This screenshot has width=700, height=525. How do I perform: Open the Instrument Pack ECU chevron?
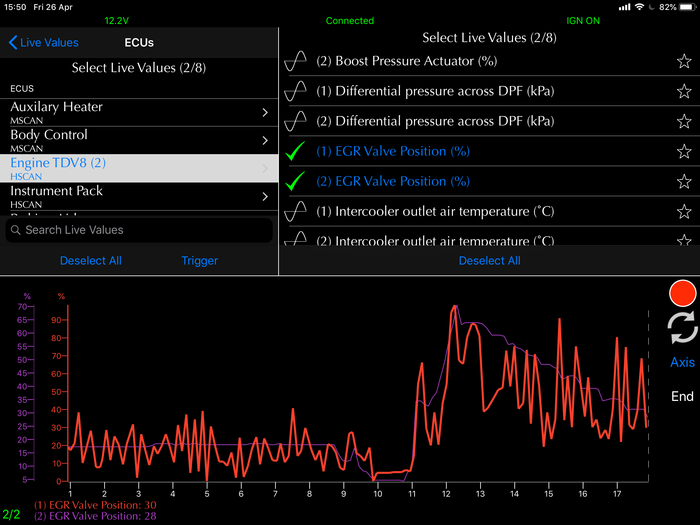[x=265, y=196]
